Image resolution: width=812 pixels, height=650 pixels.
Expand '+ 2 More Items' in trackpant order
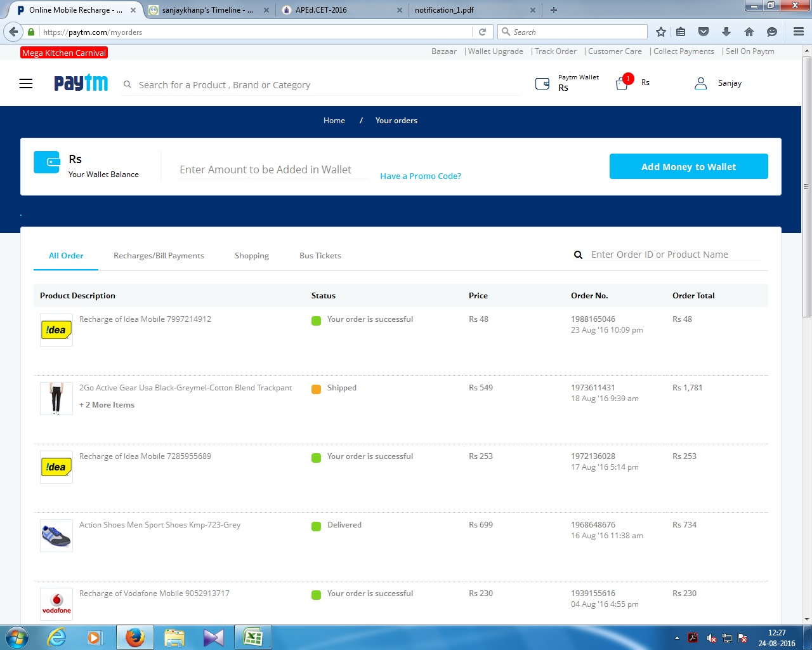point(107,405)
